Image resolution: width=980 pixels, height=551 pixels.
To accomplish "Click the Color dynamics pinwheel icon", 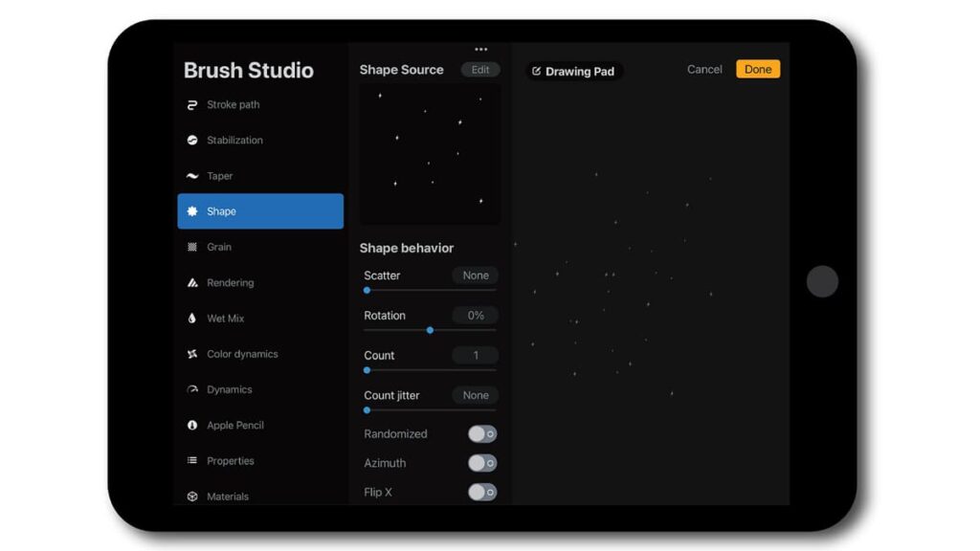I will pos(194,353).
